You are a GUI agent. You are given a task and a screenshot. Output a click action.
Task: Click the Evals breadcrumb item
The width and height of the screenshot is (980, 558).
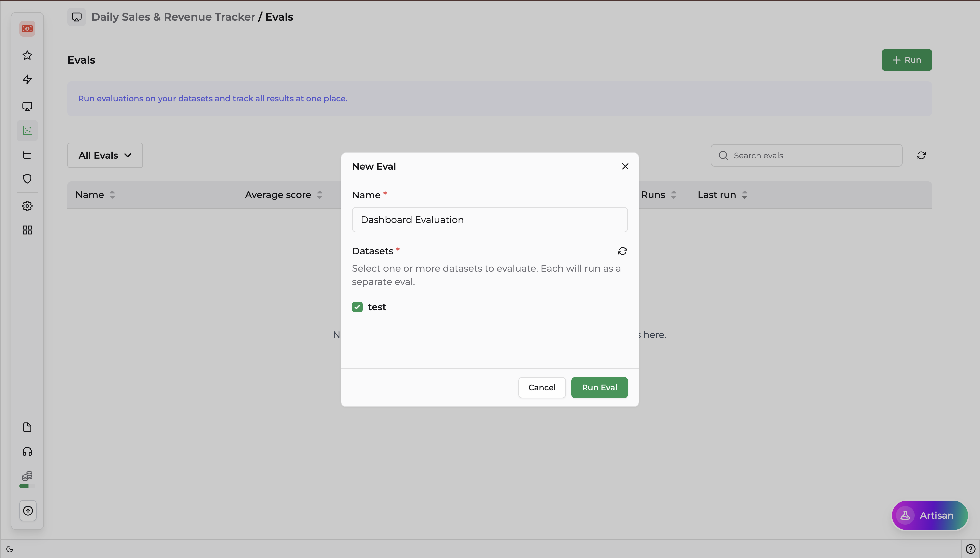(279, 17)
